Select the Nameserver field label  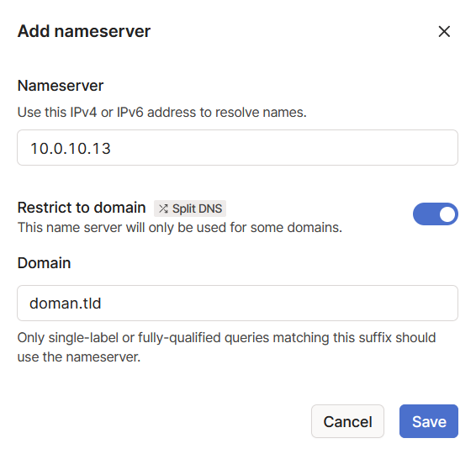click(61, 86)
